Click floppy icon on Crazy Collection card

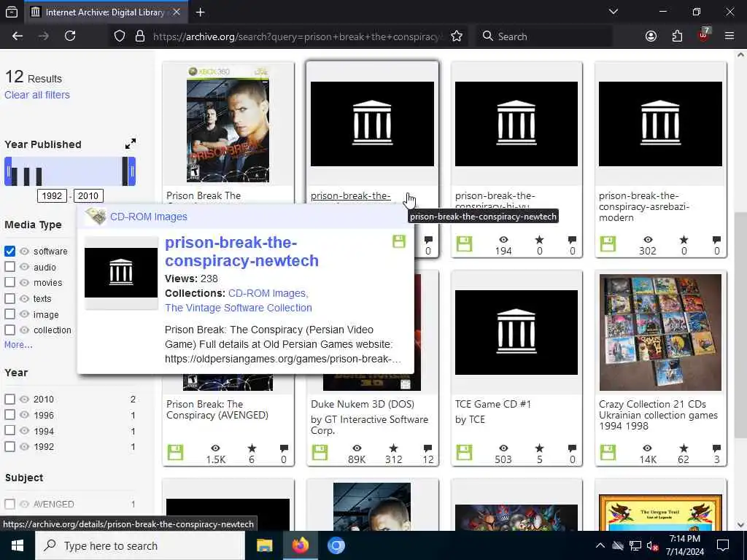point(608,452)
